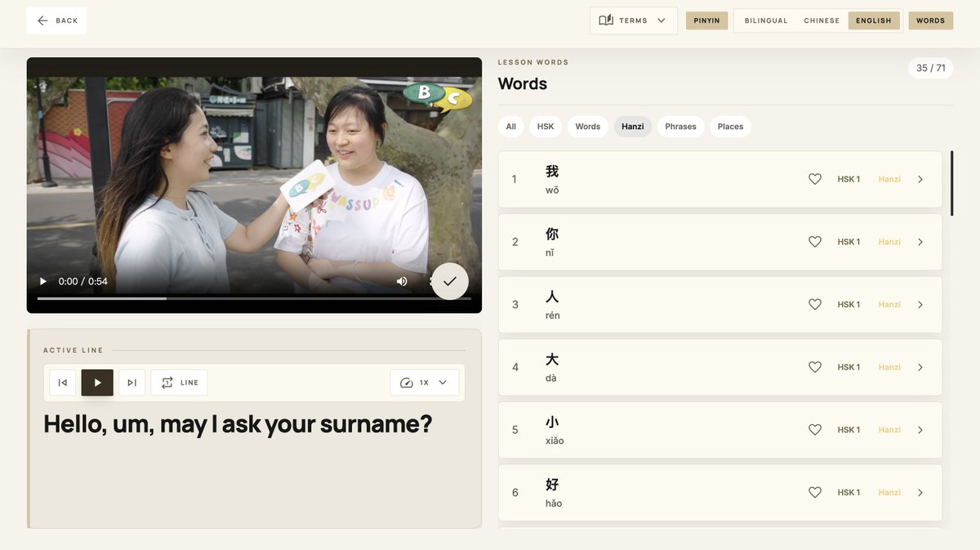
Task: Play the active line
Action: pyautogui.click(x=97, y=382)
